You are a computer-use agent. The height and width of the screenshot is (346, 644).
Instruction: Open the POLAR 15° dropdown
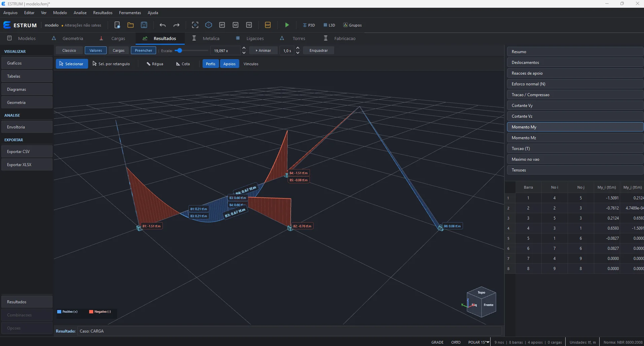coord(478,342)
